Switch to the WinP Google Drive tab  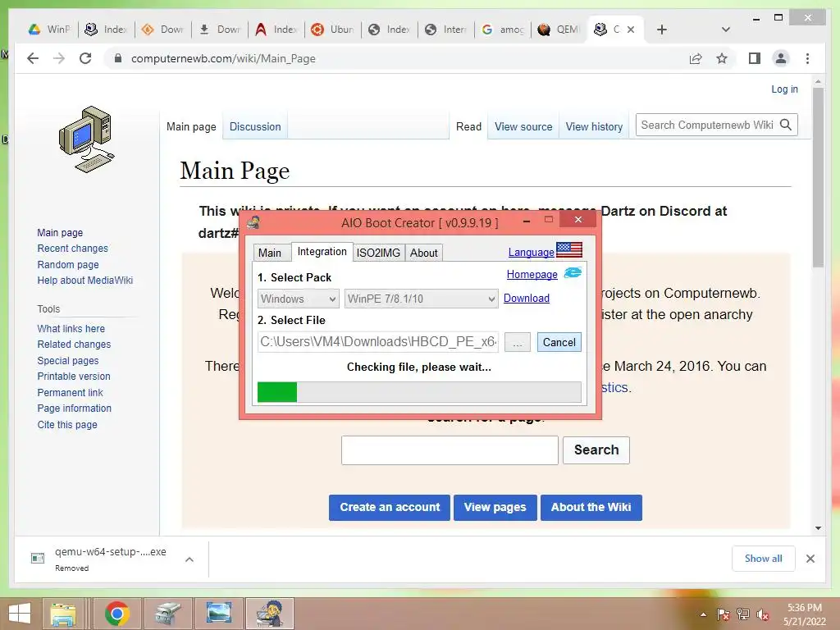click(49, 30)
